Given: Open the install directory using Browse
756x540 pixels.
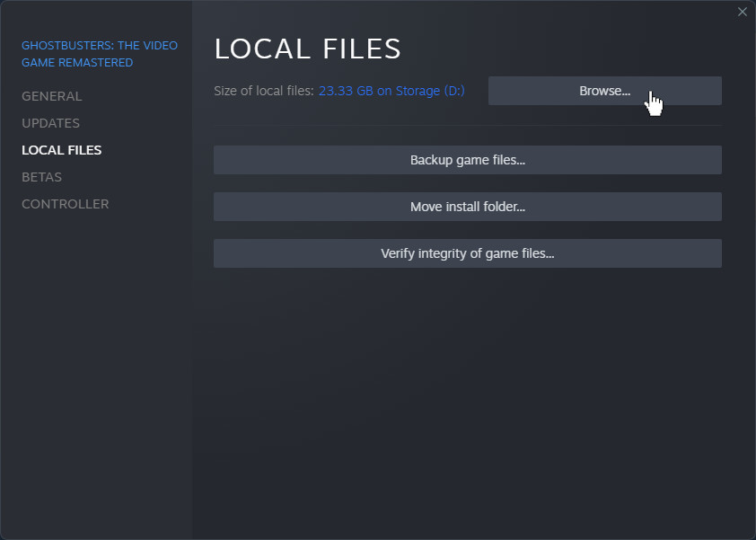Looking at the screenshot, I should click(x=604, y=91).
